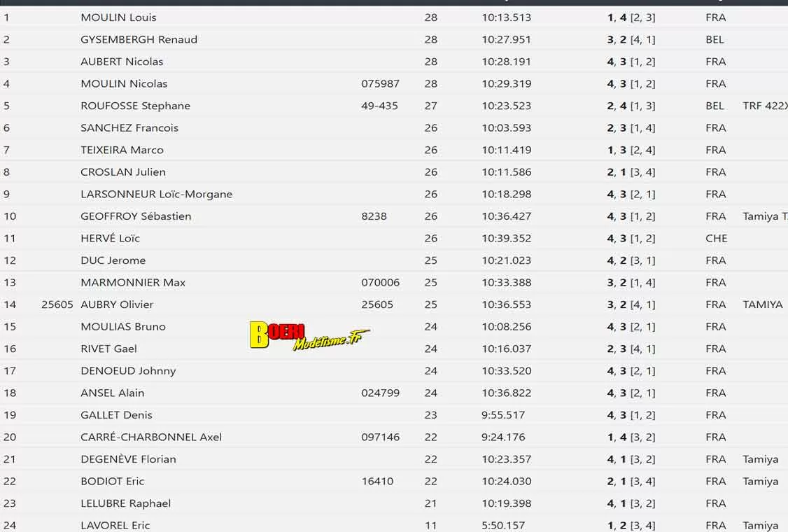Select time 10:28.191
This screenshot has height=532, width=788.
(x=506, y=62)
